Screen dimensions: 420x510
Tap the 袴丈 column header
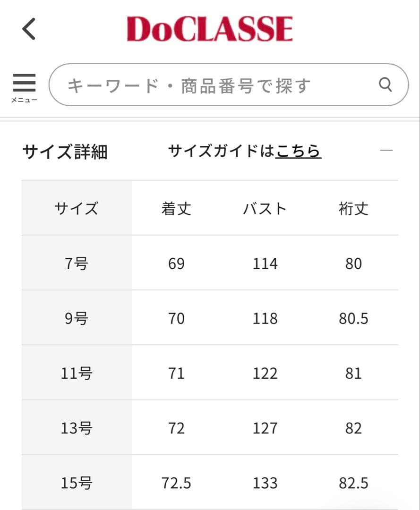click(353, 208)
